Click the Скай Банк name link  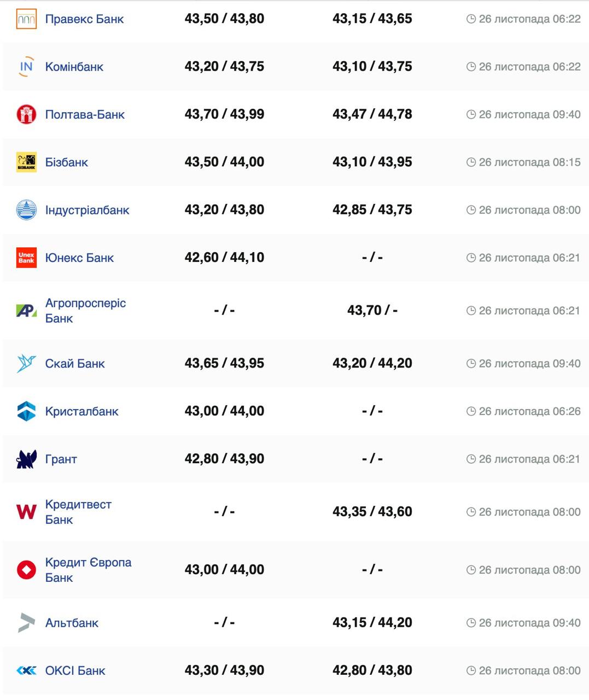75,364
